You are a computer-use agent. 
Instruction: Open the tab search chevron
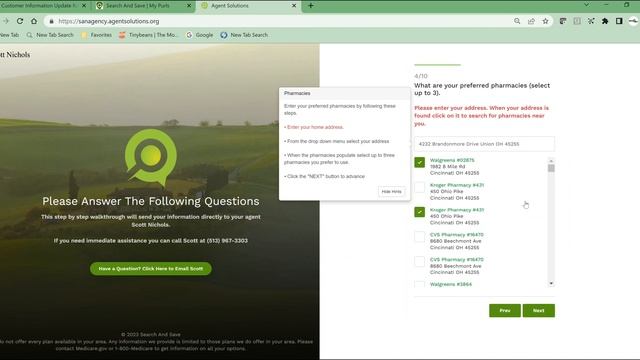point(586,5)
